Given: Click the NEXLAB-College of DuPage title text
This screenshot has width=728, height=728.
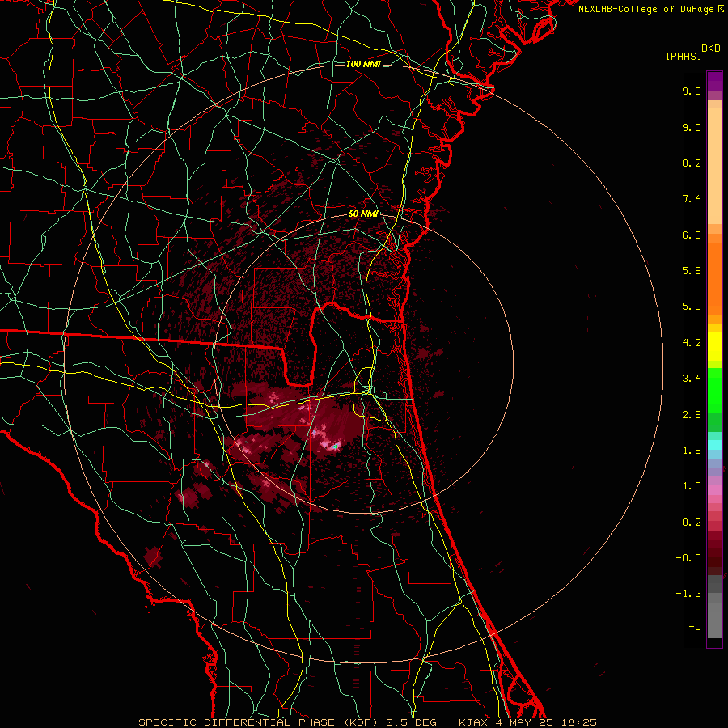Looking at the screenshot, I should [646, 9].
